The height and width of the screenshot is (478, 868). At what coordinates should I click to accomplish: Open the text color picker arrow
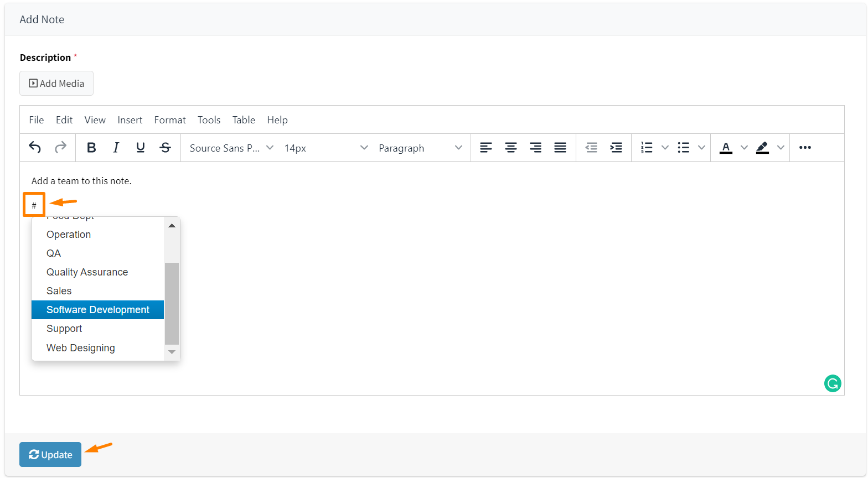[x=744, y=147]
